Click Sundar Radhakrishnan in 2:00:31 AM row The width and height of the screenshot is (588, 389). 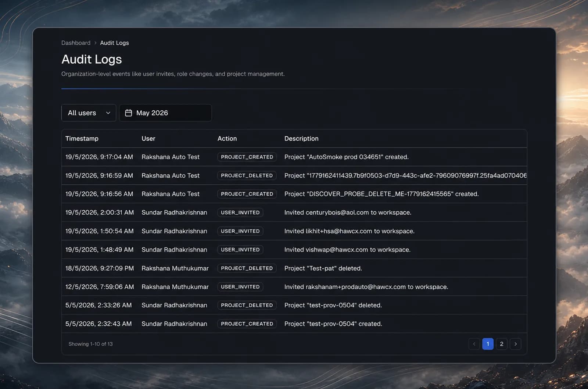(174, 213)
